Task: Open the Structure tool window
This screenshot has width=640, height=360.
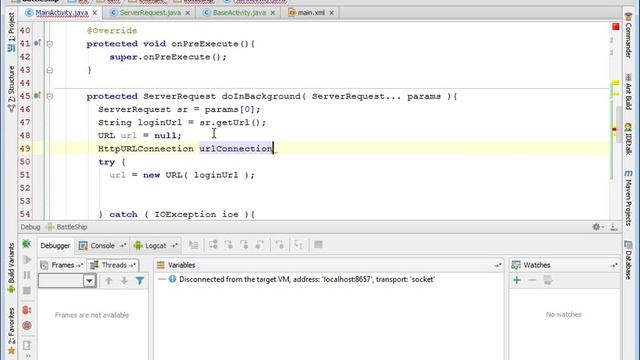Action: click(x=11, y=88)
